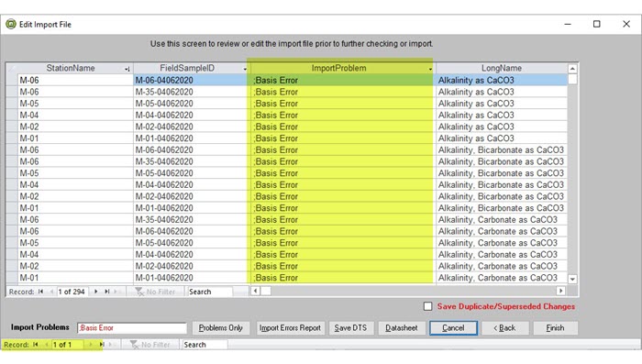
Task: Go to next record in the bottom 1 of 1 navigator
Action: coord(91,345)
